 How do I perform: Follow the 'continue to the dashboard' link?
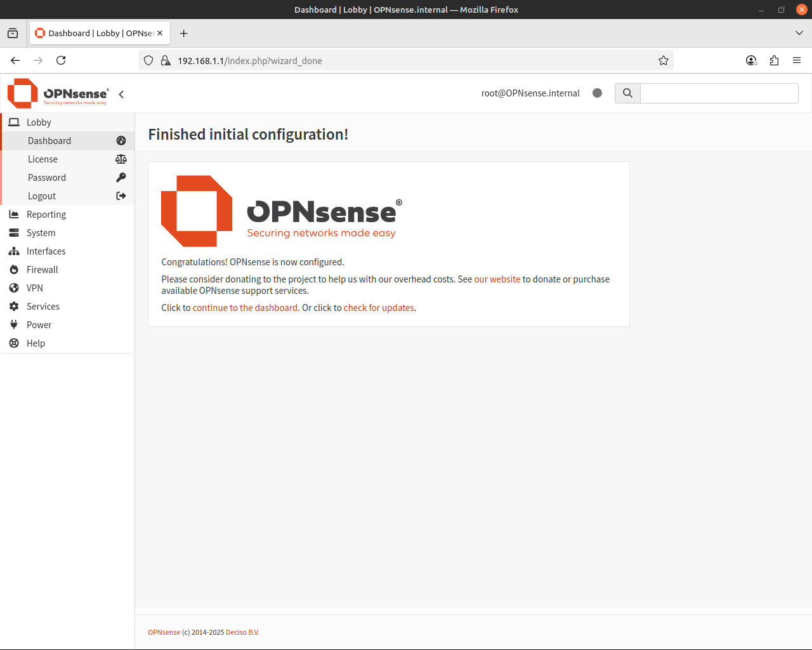pos(245,308)
